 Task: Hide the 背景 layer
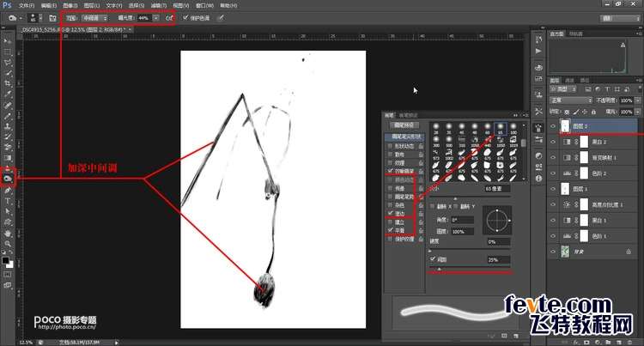[x=553, y=252]
